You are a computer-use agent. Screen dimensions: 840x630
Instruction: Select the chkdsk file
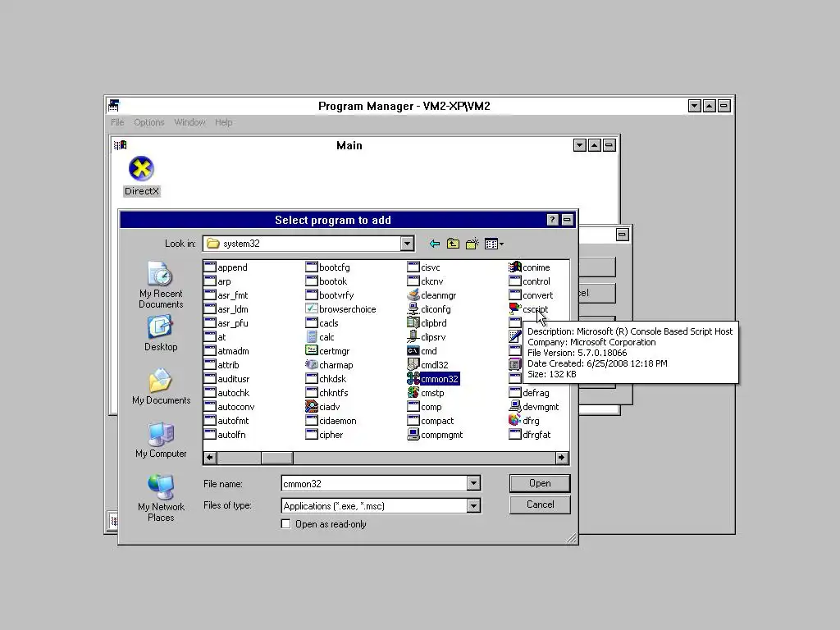[x=326, y=379]
